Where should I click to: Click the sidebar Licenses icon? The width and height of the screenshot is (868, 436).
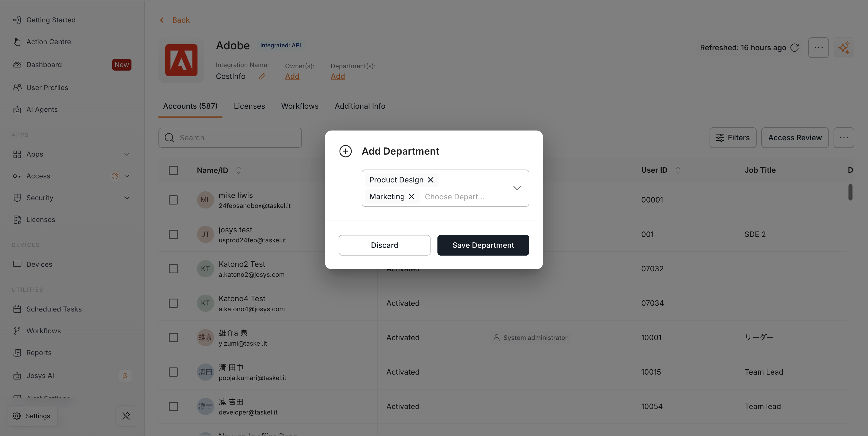17,219
